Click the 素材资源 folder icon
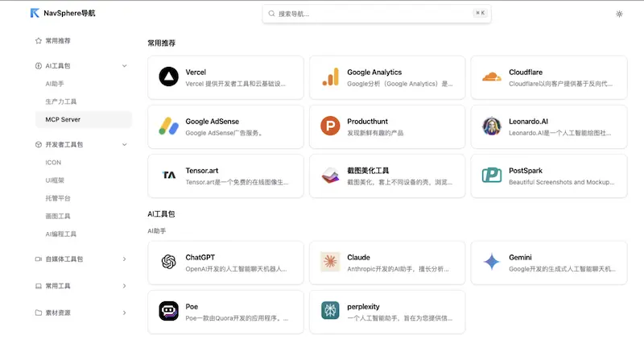 pos(39,313)
